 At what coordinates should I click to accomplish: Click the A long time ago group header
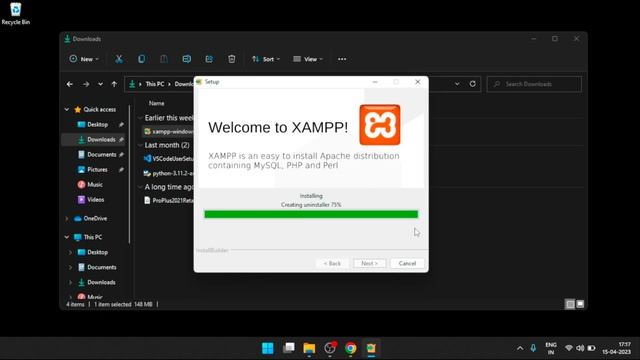click(169, 187)
